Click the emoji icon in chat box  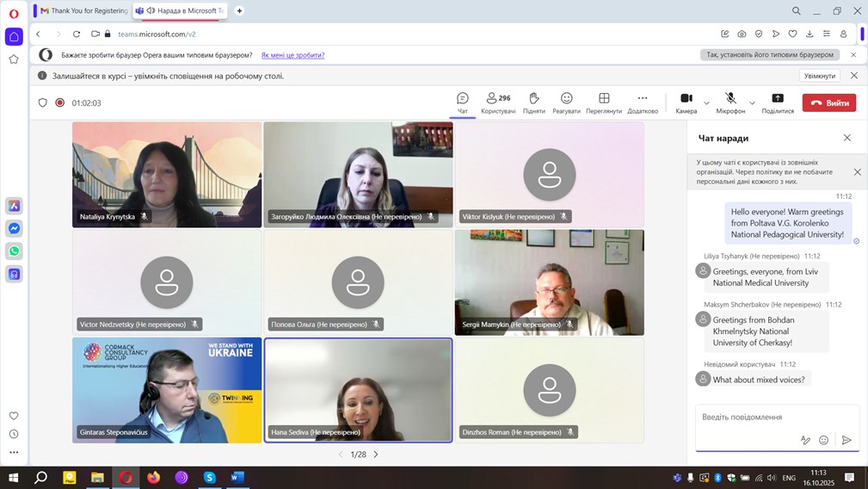coord(823,440)
